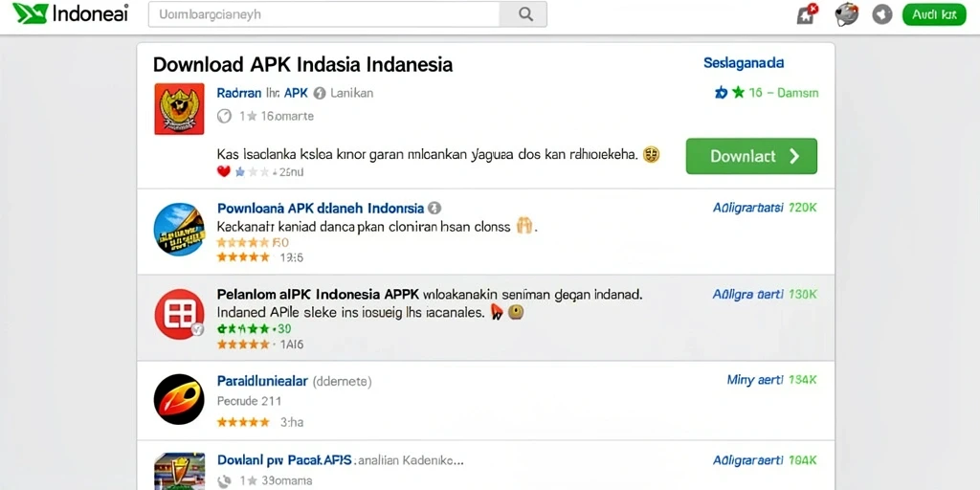Screen dimensions: 980x490
Task: Click the clock icon next to 16omarte
Action: tap(224, 116)
